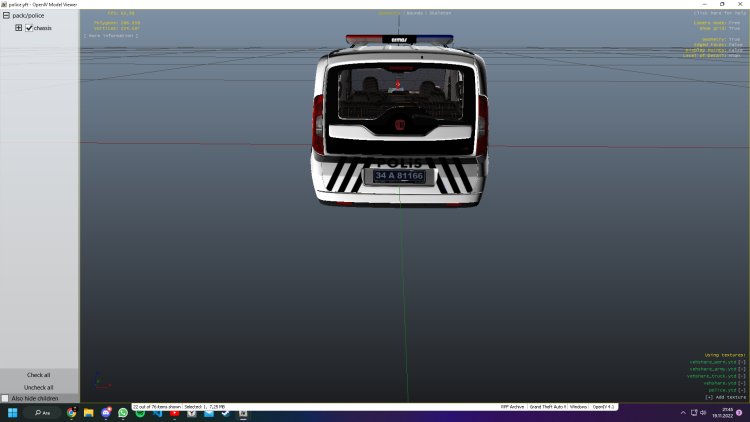The image size is (750, 422).
Task: Open Spotify from the taskbar
Action: [140, 412]
